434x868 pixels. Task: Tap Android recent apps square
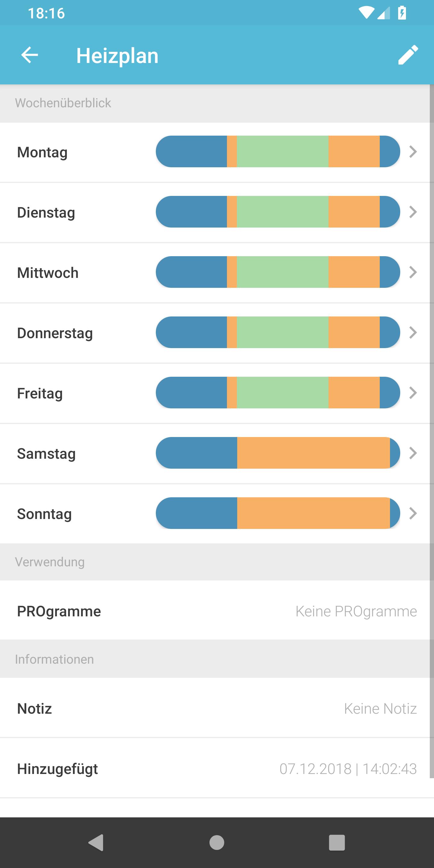(x=337, y=842)
